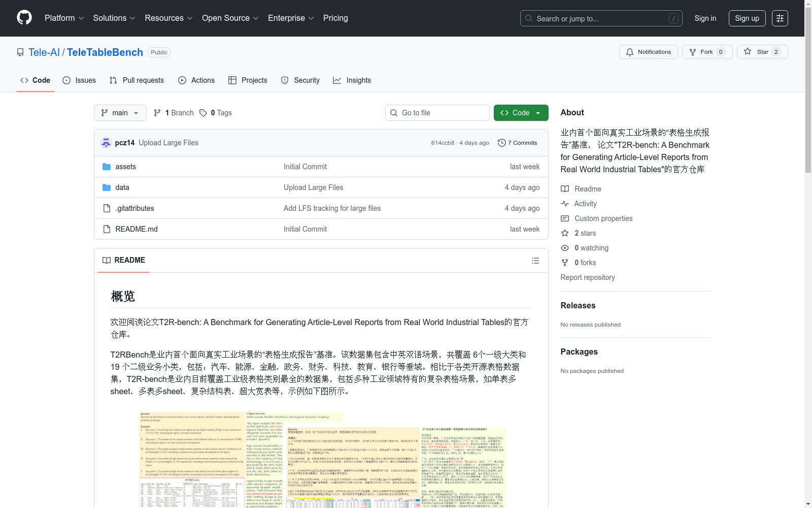Expand the Platform menu
Screen dimensions: 812x508
(x=64, y=18)
